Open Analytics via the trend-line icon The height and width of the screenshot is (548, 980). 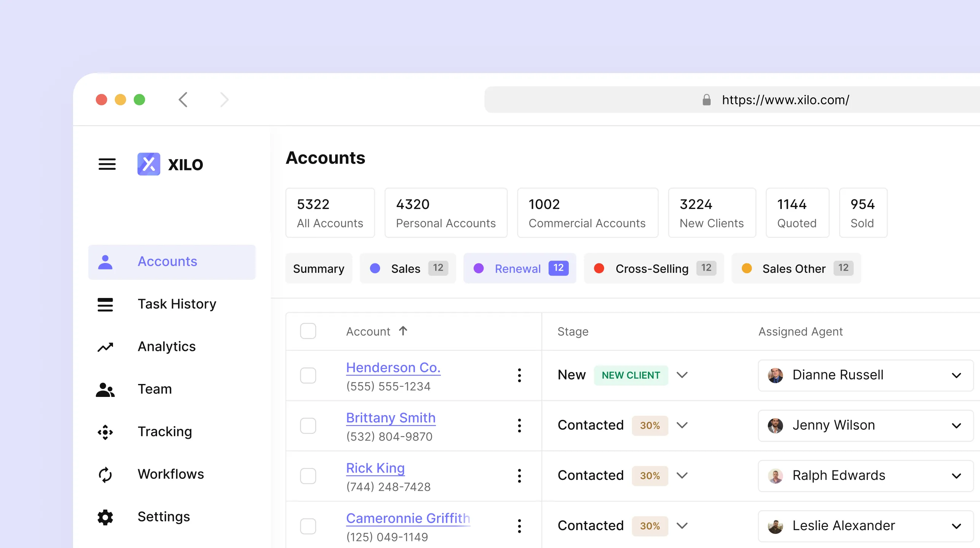pyautogui.click(x=105, y=347)
